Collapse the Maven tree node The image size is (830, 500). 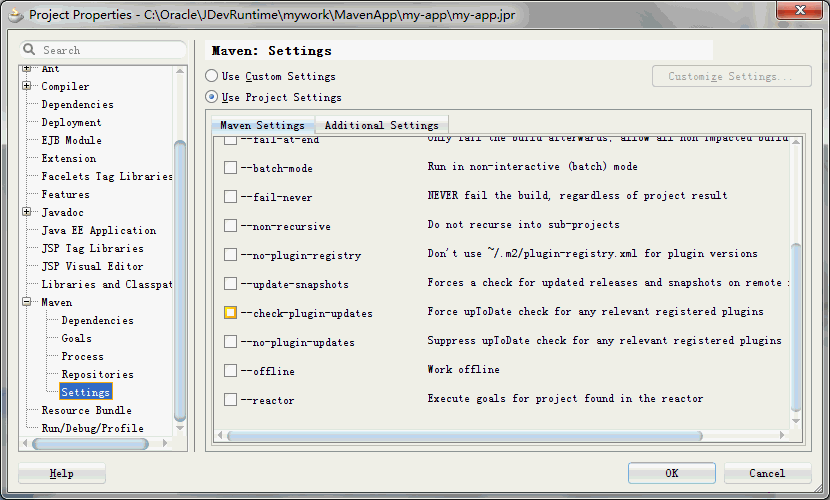pyautogui.click(x=26, y=302)
